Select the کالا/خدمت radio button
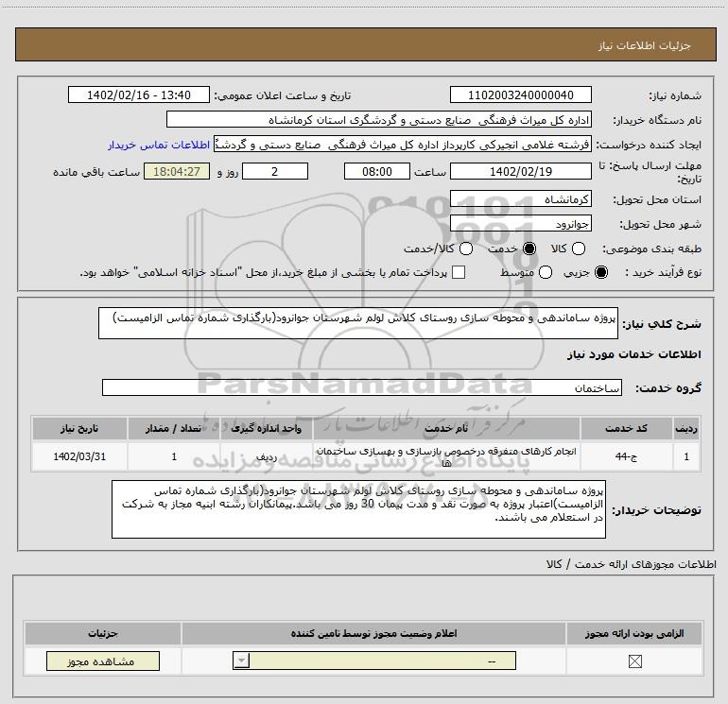 point(466,249)
